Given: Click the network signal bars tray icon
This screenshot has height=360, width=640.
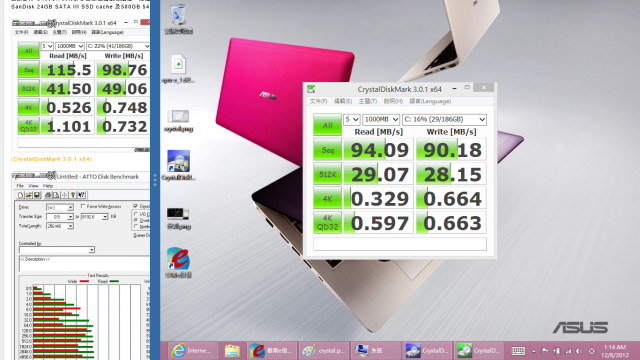Looking at the screenshot, I should coord(568,351).
